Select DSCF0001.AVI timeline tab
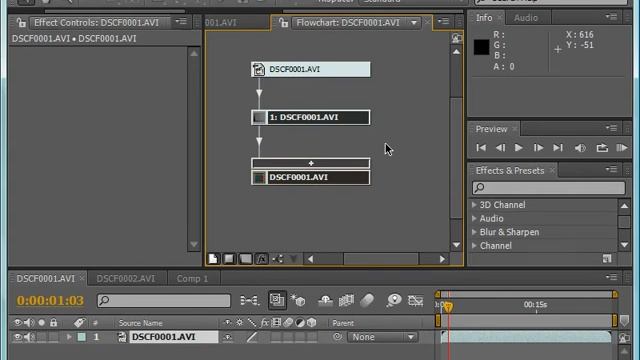640x360 pixels. pyautogui.click(x=45, y=279)
